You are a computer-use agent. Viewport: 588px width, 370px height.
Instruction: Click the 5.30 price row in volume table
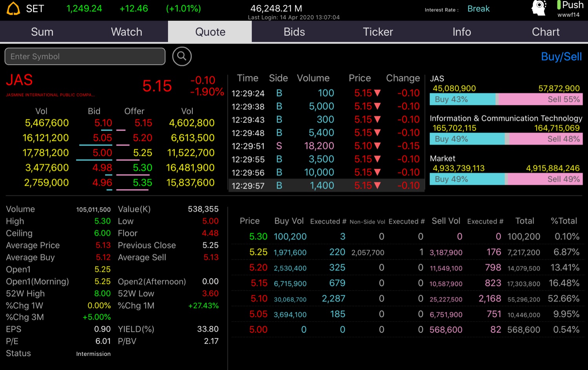408,237
